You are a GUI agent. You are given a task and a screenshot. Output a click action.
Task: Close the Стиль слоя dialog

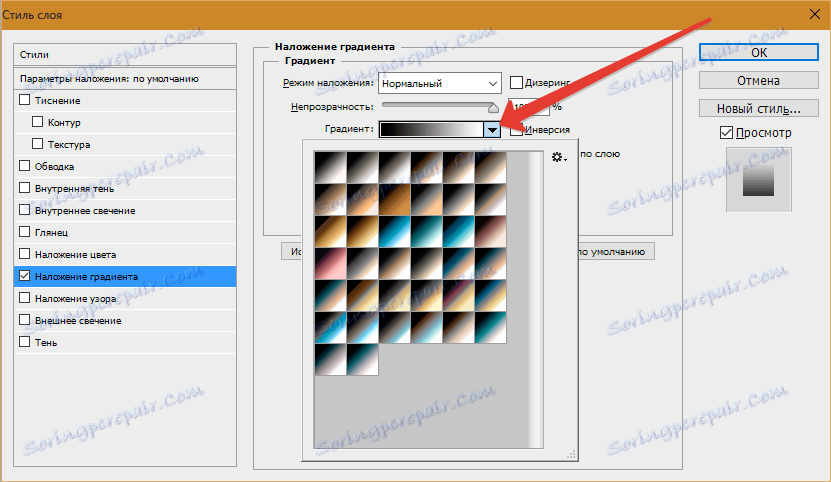[815, 14]
